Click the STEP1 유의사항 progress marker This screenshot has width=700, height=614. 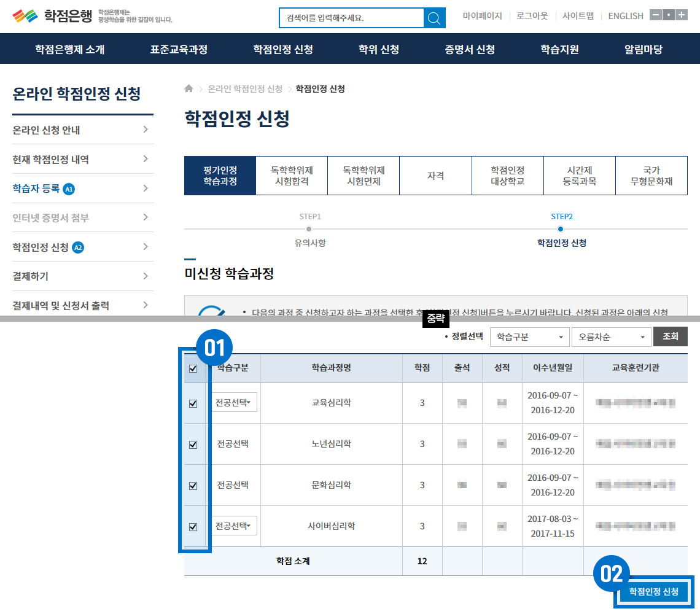tap(309, 229)
